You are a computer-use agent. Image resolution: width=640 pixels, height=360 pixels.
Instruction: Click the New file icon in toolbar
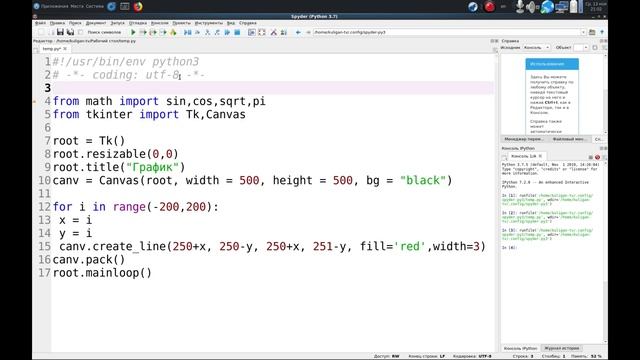[41, 32]
